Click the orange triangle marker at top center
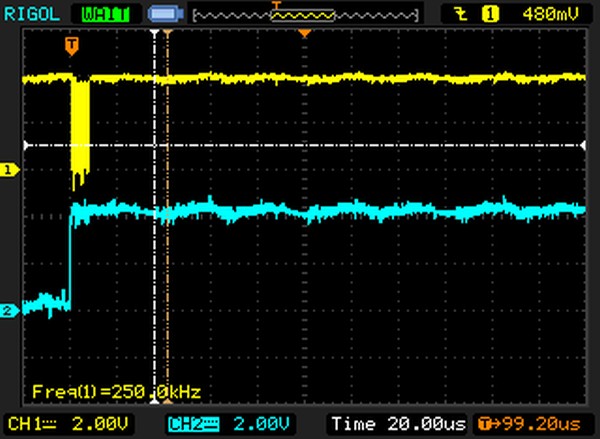 [x=305, y=36]
